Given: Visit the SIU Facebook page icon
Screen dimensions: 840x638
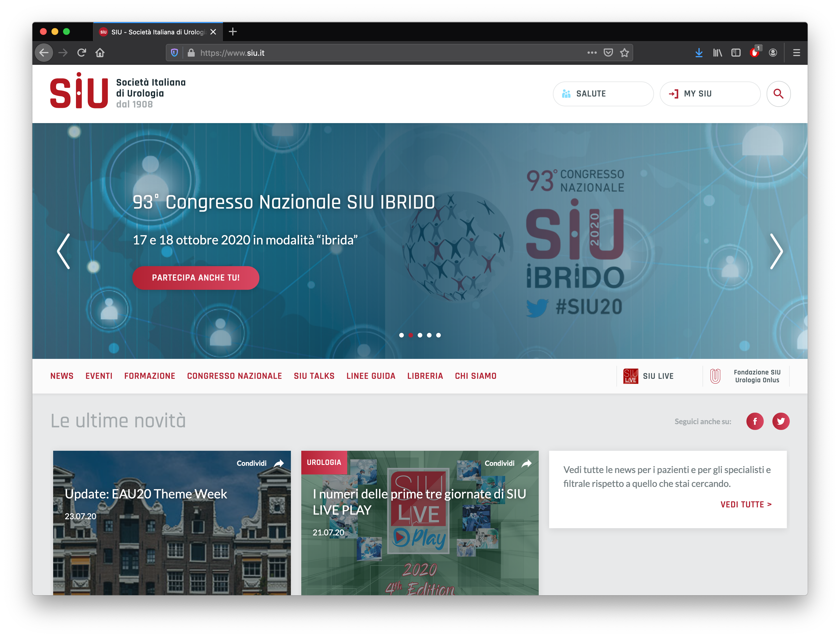Looking at the screenshot, I should pos(755,421).
